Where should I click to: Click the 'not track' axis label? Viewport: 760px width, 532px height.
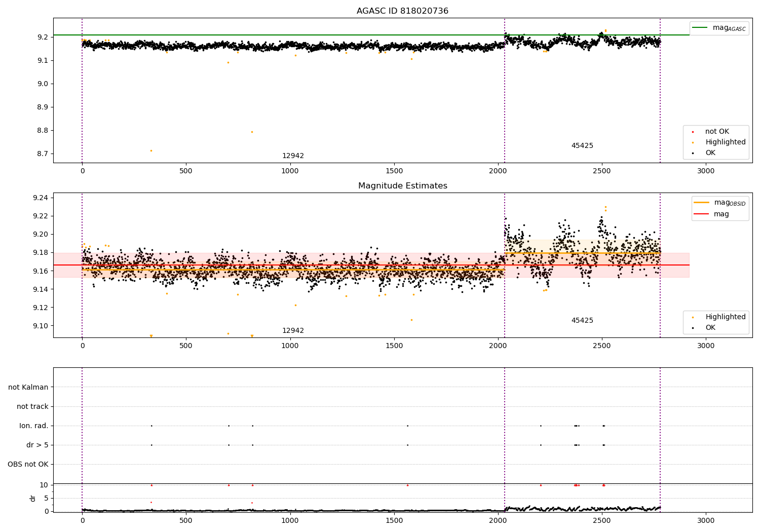(32, 407)
